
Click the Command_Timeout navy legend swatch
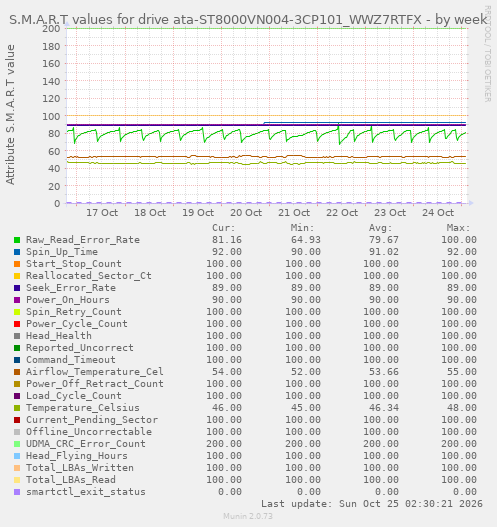(x=17, y=360)
